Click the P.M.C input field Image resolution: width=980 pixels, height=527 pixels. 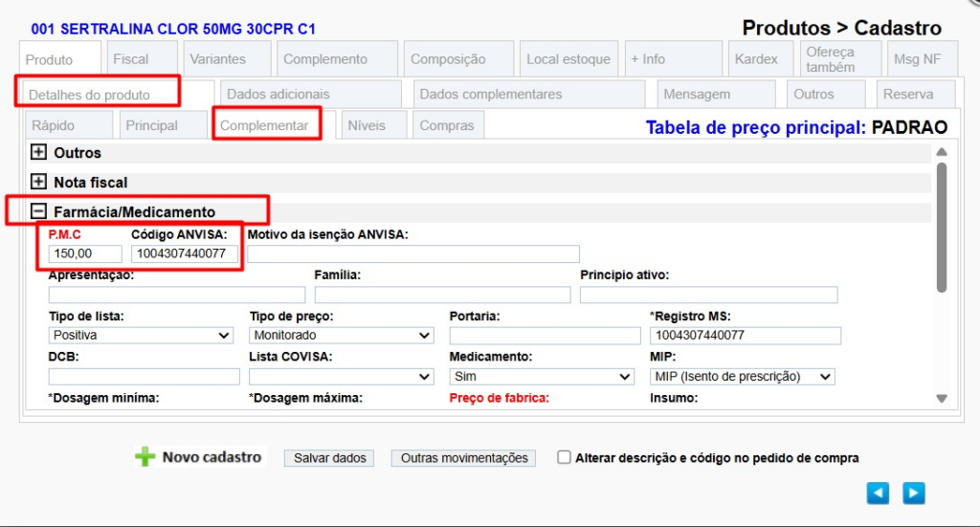[x=85, y=253]
